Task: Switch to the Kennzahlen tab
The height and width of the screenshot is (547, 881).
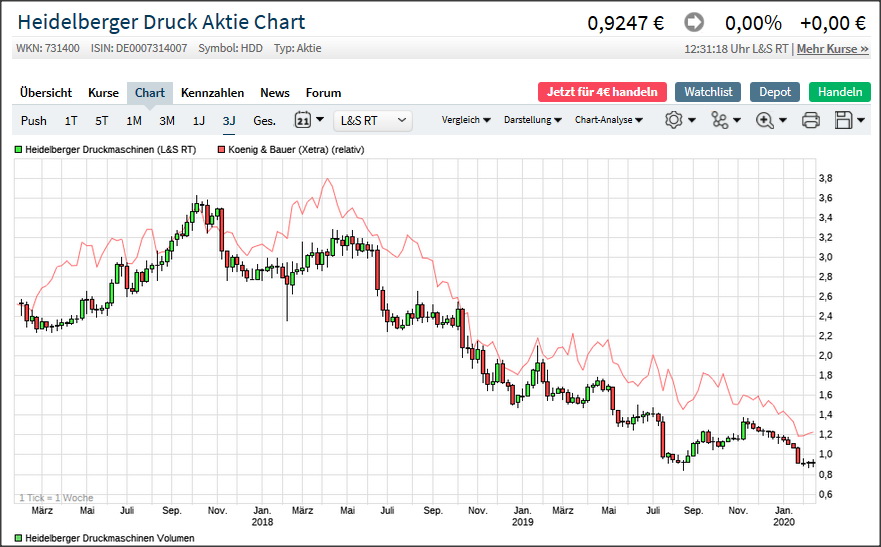Action: point(212,93)
